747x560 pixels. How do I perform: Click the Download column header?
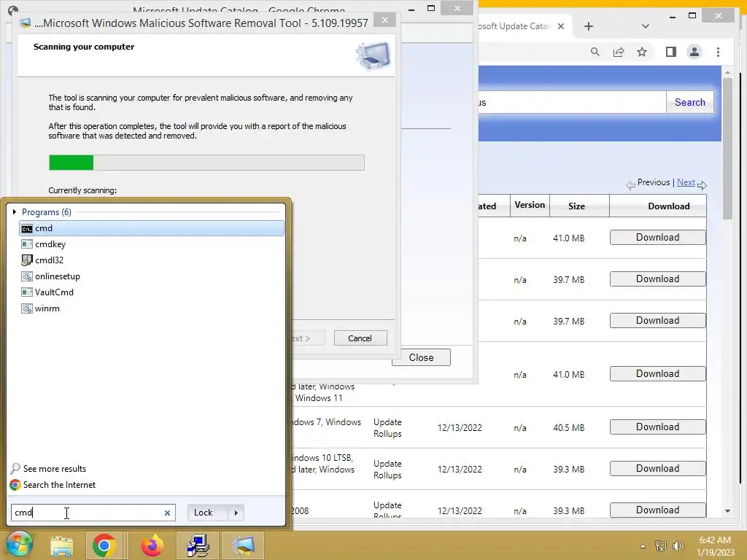coord(669,206)
